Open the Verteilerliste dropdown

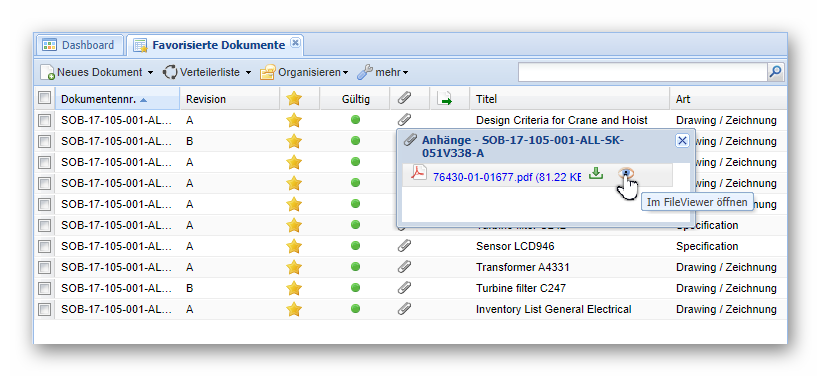(207, 72)
